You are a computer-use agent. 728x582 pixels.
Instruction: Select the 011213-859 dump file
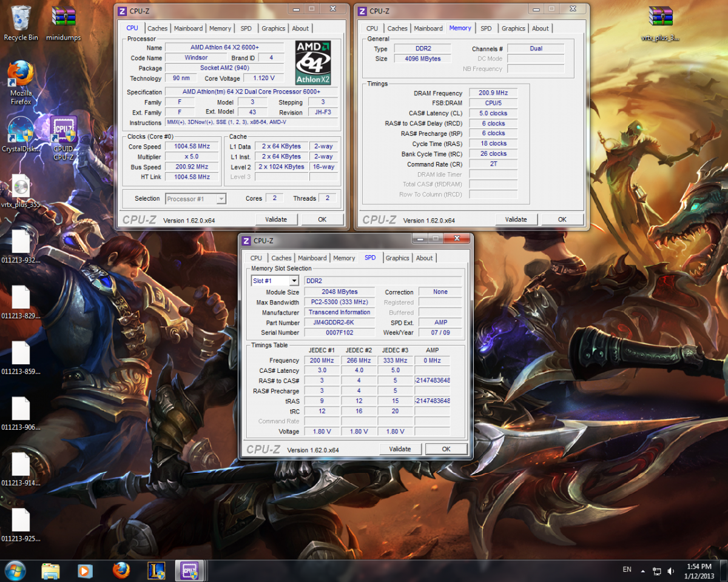pyautogui.click(x=21, y=358)
